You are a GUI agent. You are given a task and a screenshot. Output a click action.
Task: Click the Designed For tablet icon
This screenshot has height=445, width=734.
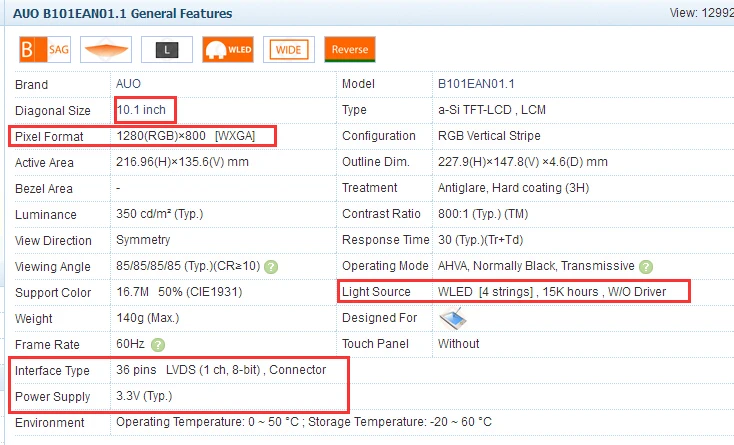[452, 319]
